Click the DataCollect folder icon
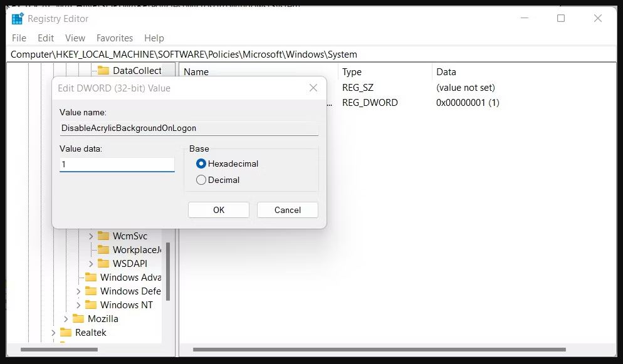Image resolution: width=623 pixels, height=364 pixels. pyautogui.click(x=103, y=71)
